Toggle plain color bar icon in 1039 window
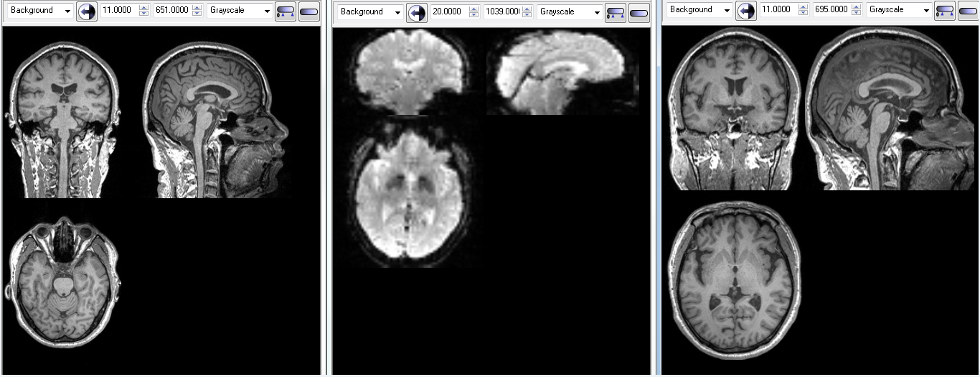The height and width of the screenshot is (377, 980). pos(639,12)
